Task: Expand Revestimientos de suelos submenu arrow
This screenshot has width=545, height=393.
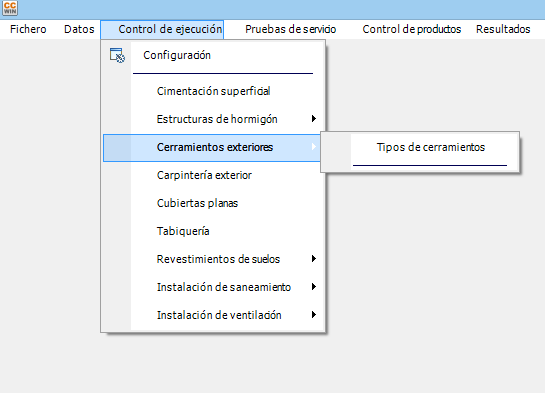Action: click(x=314, y=259)
